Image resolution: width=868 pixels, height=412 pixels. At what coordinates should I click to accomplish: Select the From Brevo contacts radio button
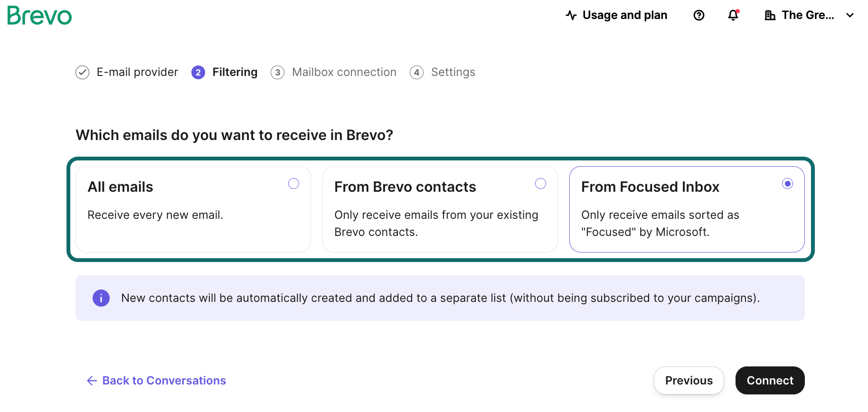coord(540,184)
